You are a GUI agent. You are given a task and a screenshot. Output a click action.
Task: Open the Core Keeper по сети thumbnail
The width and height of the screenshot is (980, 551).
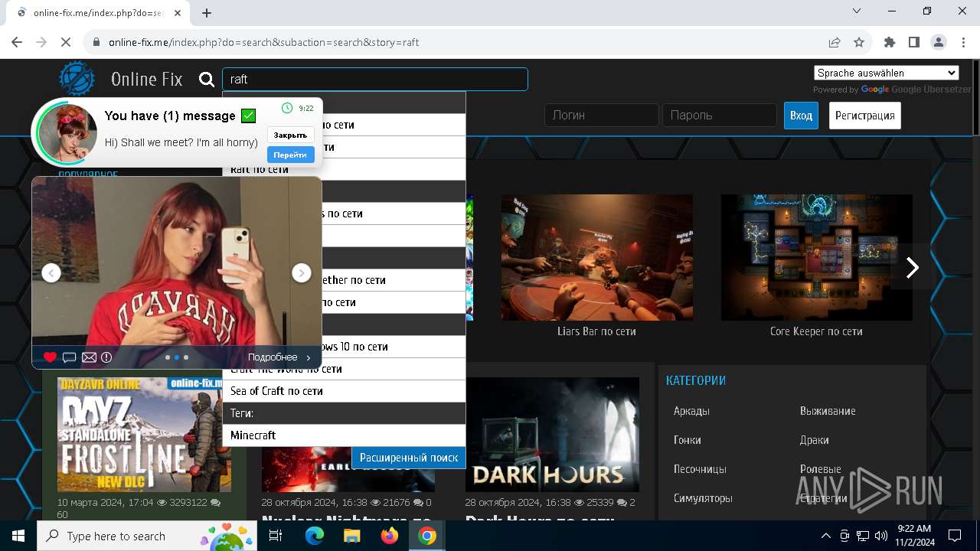coord(817,257)
